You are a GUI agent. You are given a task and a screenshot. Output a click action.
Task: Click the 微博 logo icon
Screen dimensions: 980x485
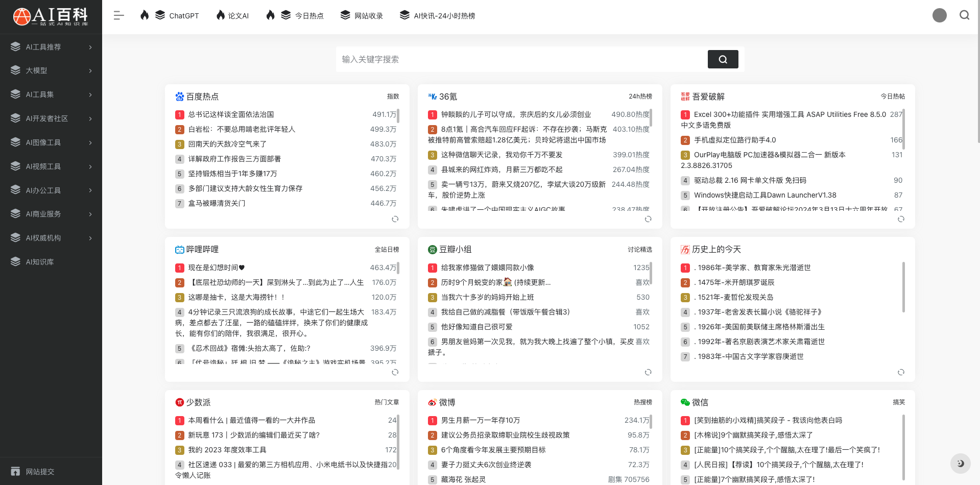(x=432, y=402)
